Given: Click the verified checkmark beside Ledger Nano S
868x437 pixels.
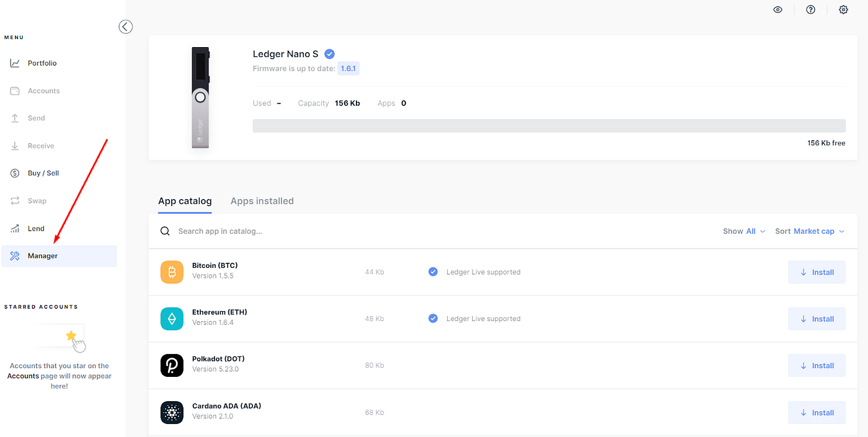Looking at the screenshot, I should tap(330, 54).
